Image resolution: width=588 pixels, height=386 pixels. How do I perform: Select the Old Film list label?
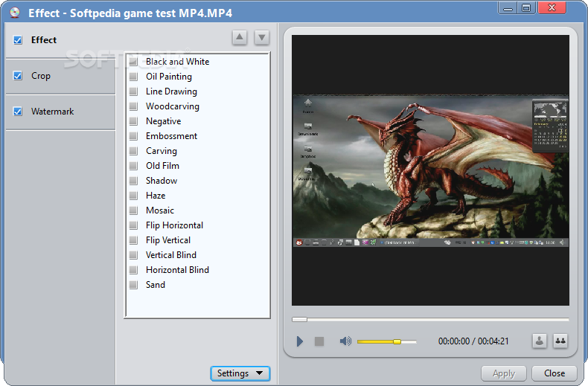click(x=162, y=166)
